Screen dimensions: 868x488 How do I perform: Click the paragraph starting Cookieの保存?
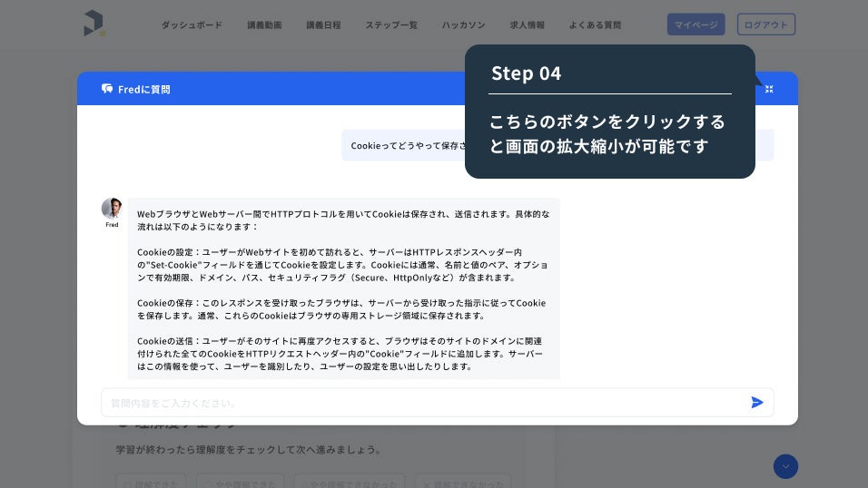341,309
